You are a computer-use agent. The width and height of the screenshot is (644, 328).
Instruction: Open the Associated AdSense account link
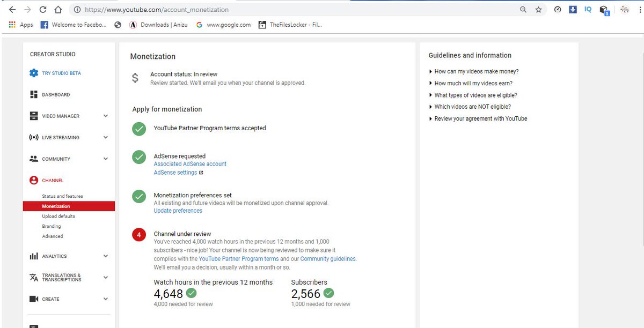click(x=190, y=164)
